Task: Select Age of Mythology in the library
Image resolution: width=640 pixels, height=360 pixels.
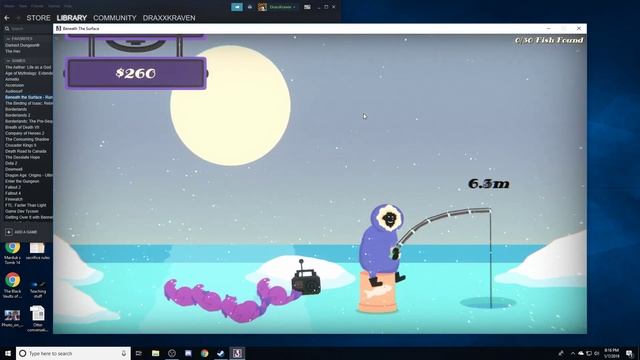Action: pos(29,73)
